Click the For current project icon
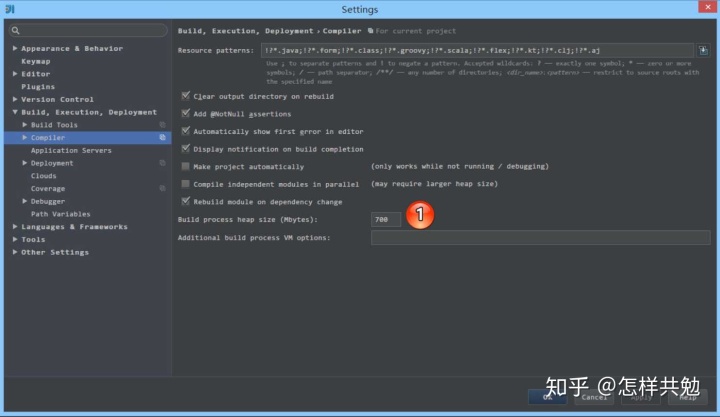 point(370,31)
